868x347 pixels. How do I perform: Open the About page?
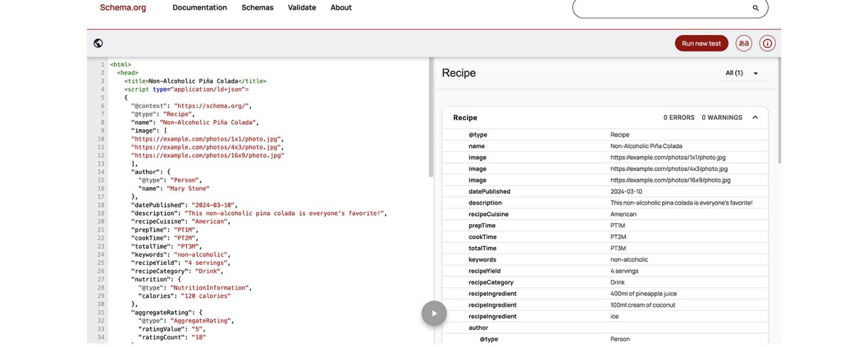(341, 8)
